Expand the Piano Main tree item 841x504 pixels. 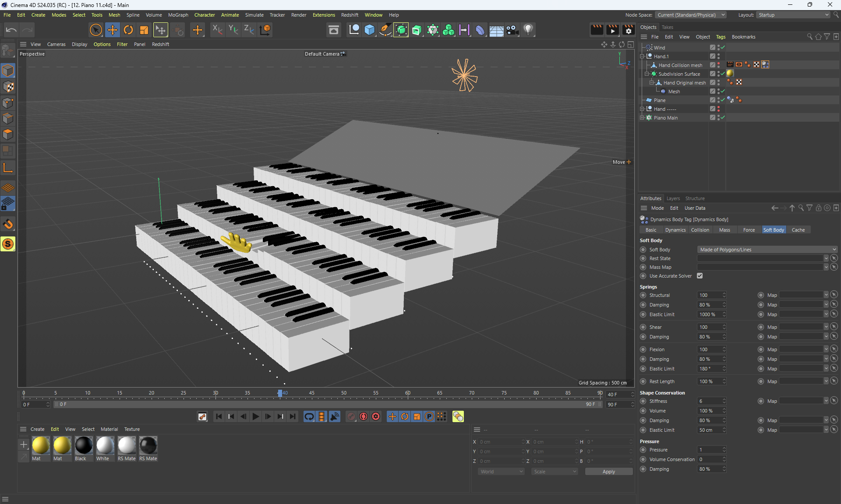point(642,118)
